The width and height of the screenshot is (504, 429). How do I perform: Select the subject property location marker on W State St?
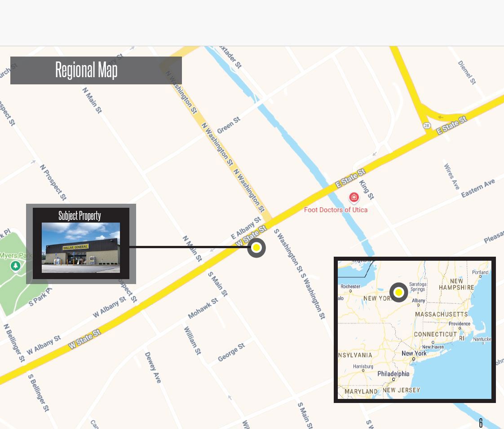tap(256, 248)
